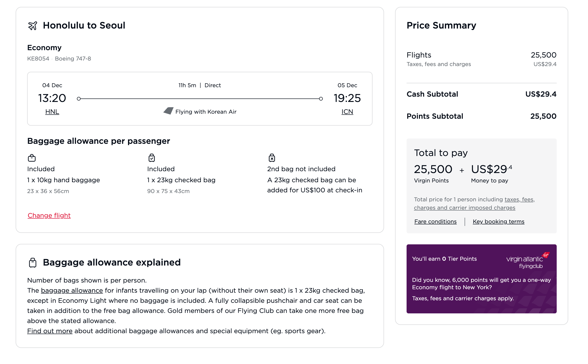Viewport: 588px width, 364px height.
Task: View Fare conditions
Action: coord(435,221)
